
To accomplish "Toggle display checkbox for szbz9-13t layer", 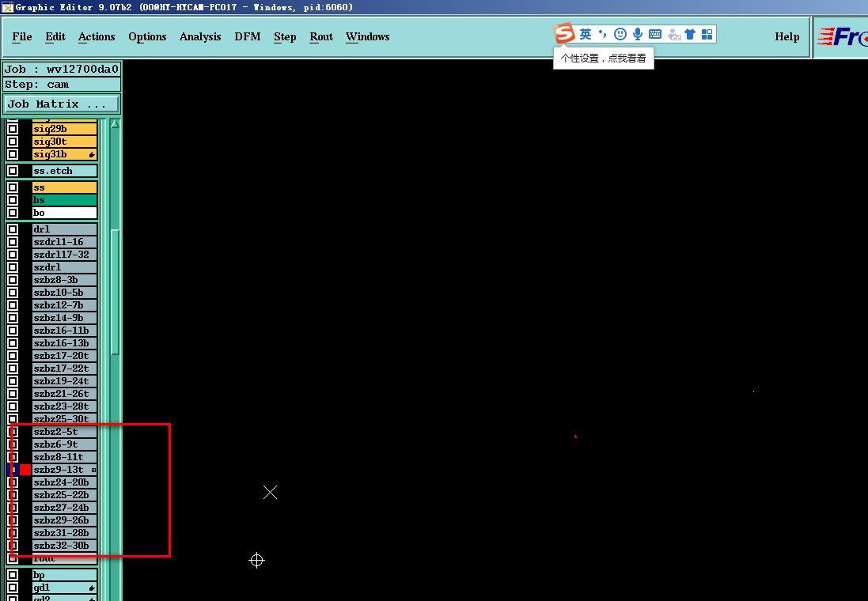I will (13, 470).
